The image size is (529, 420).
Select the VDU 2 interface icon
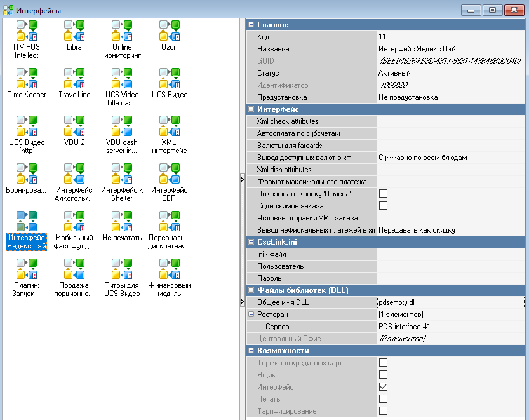(x=74, y=125)
